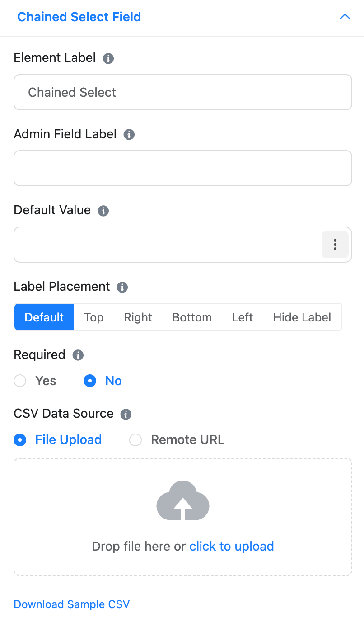Collapse the Chained Select Field section
This screenshot has height=623, width=364.
point(345,17)
